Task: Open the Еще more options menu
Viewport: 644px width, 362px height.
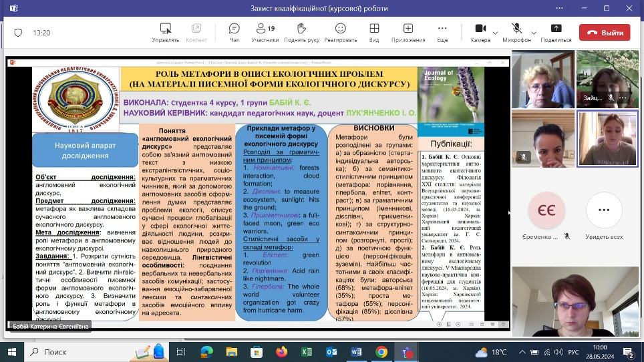Action: tap(442, 33)
